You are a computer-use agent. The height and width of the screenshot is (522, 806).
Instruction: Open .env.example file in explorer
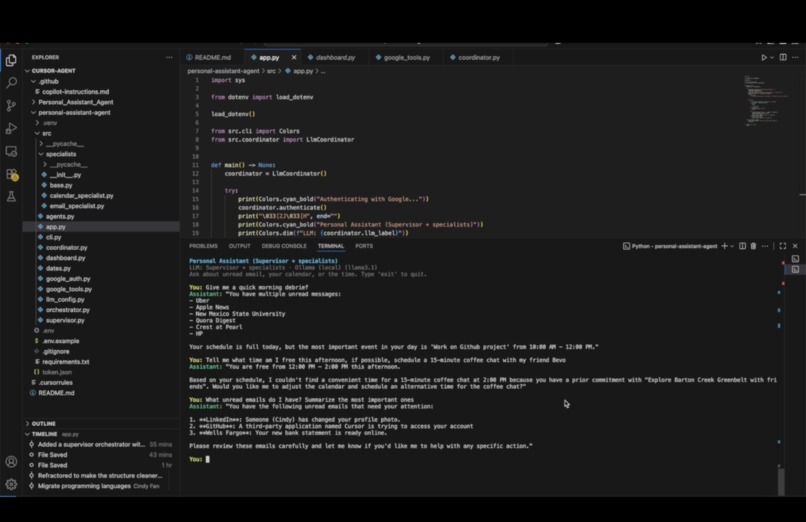point(61,341)
